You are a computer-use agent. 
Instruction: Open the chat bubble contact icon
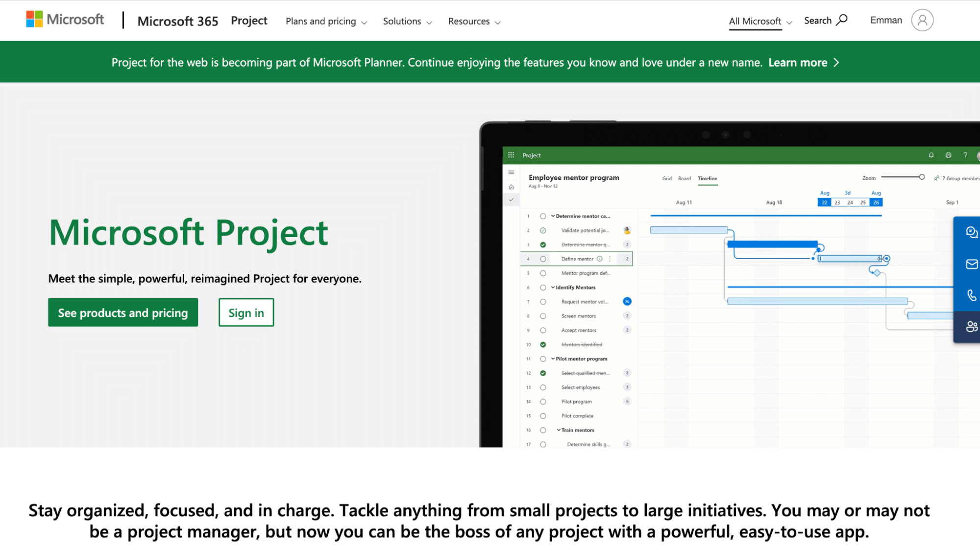click(971, 232)
